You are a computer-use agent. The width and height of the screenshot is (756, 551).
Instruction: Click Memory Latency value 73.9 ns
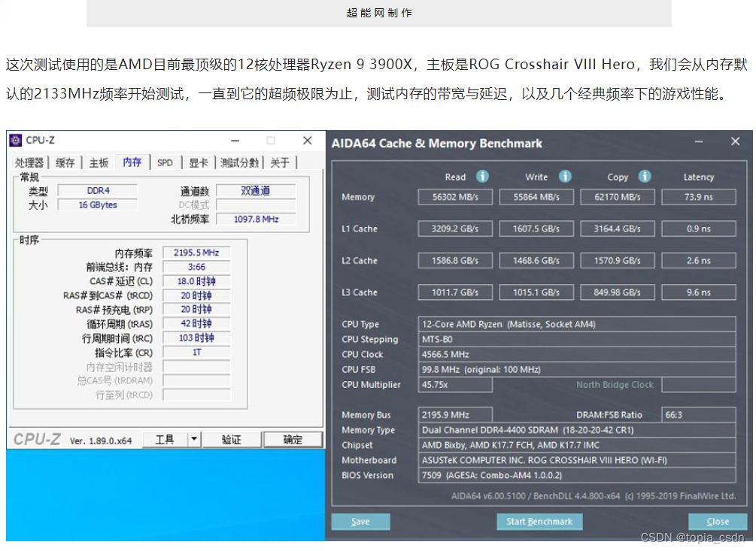[699, 197]
